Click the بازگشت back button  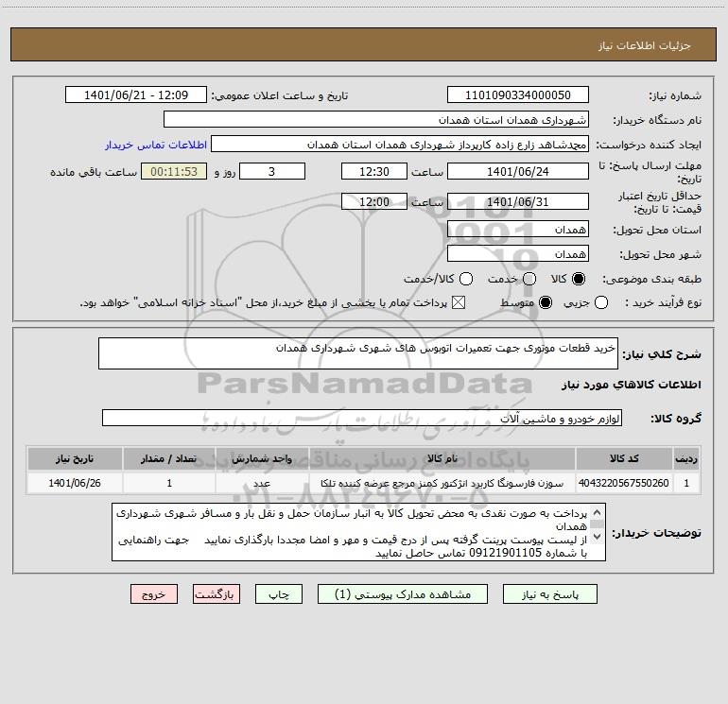[217, 594]
